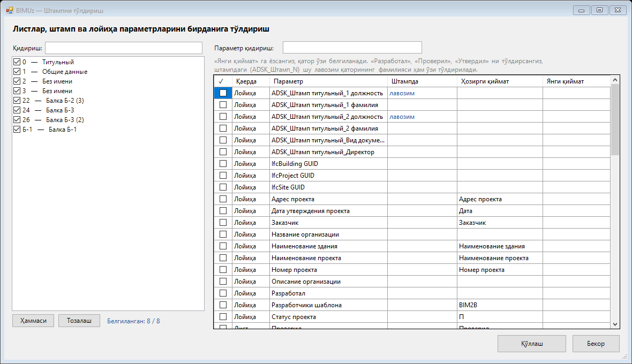
Task: Tick the Заказчик parameter row checkbox
Action: click(223, 223)
